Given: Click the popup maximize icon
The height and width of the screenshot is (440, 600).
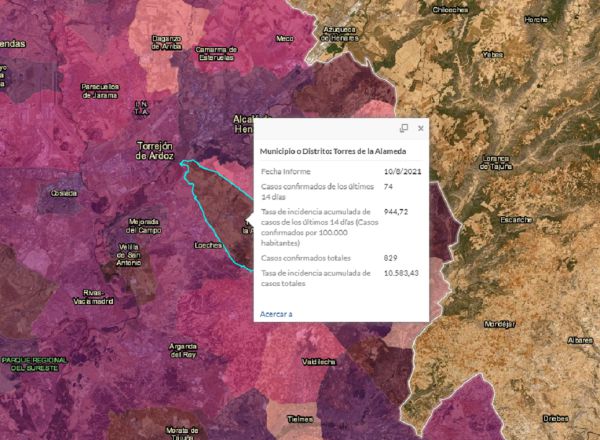Looking at the screenshot, I should (404, 128).
